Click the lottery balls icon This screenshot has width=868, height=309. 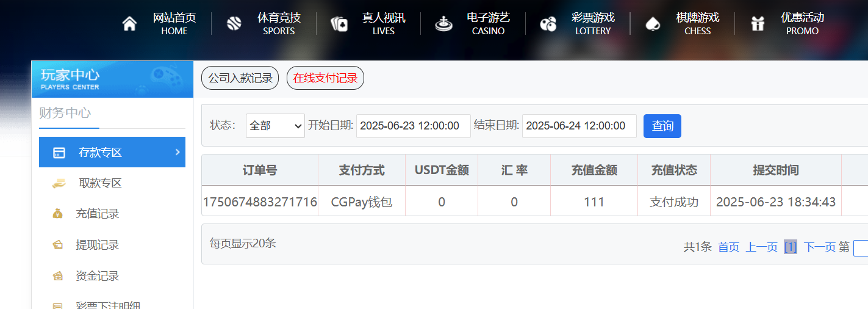548,24
